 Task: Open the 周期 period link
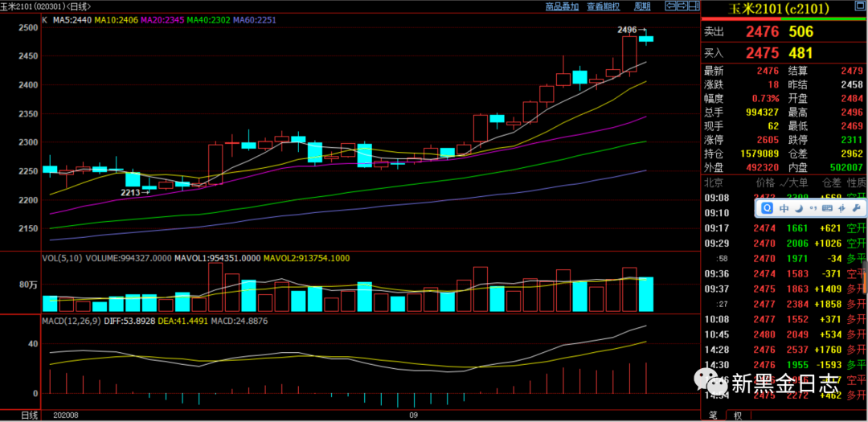[641, 6]
